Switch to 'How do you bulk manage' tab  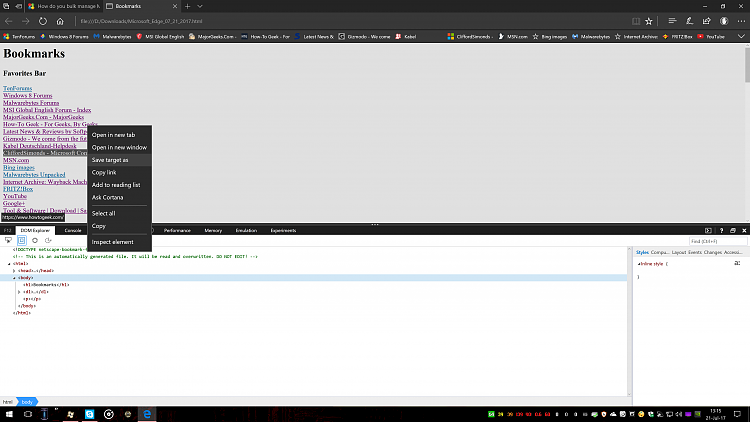click(64, 6)
